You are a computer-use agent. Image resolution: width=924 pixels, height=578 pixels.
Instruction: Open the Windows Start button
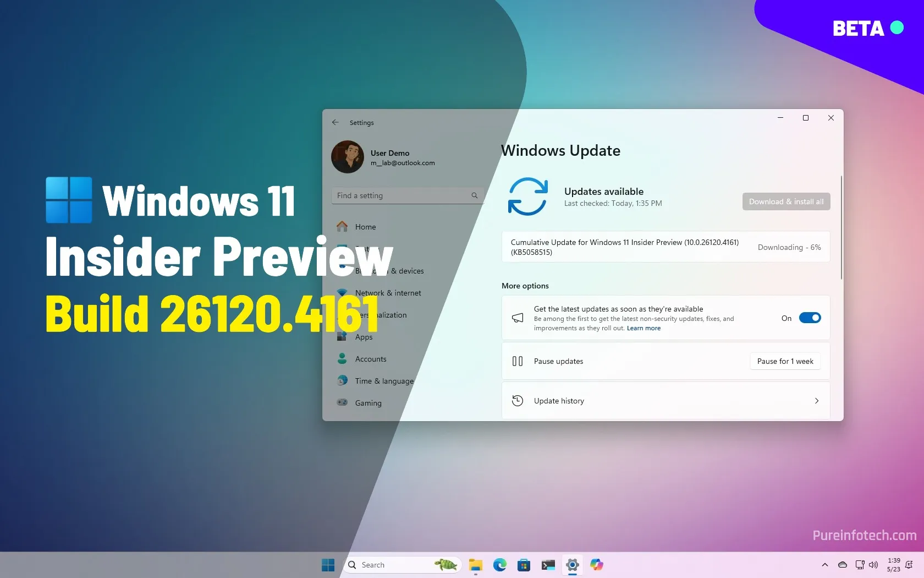point(328,565)
